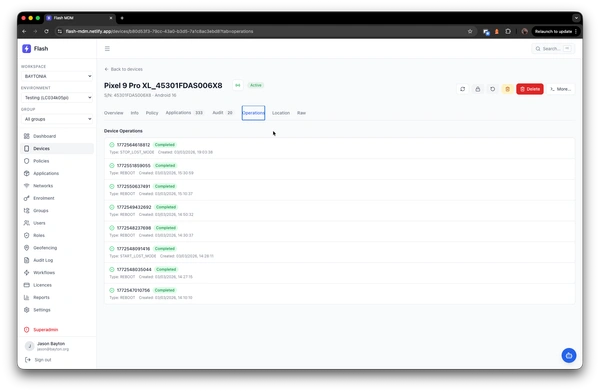Open the Audit Log icon in the sidebar

click(x=26, y=260)
